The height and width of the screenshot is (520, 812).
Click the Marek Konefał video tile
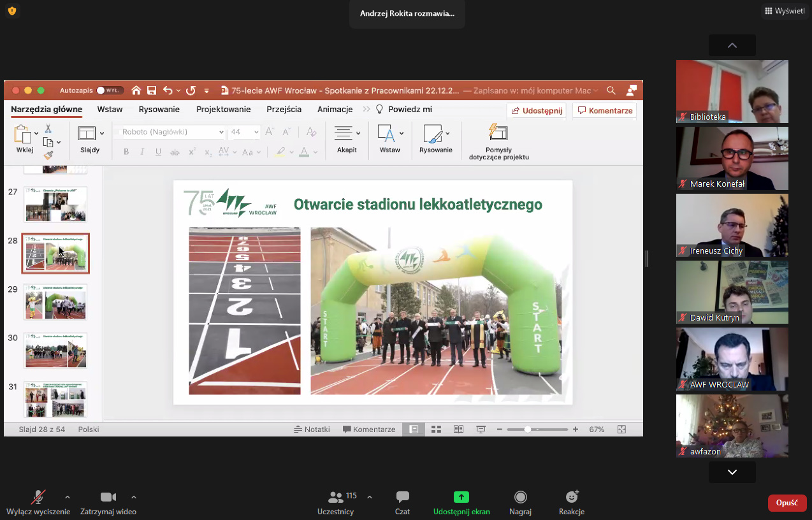click(732, 158)
